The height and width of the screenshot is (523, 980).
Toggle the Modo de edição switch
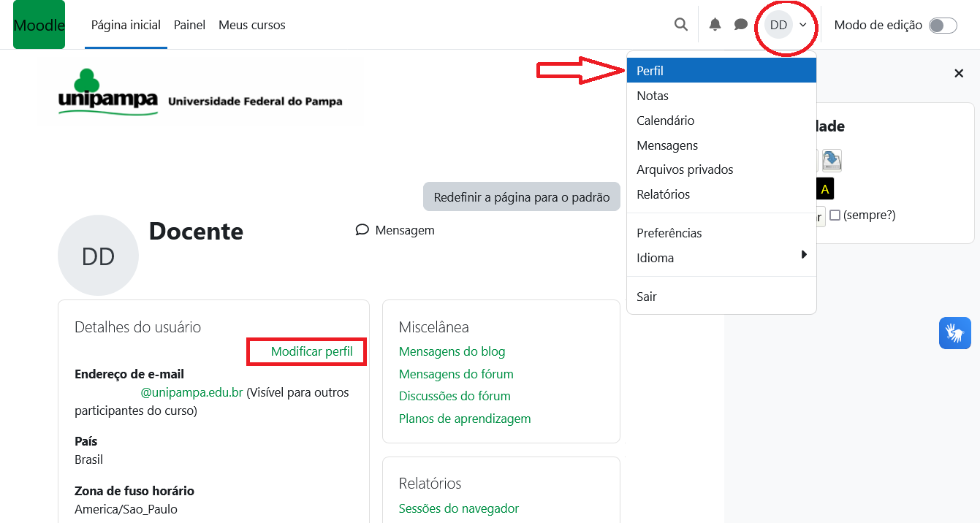(942, 26)
